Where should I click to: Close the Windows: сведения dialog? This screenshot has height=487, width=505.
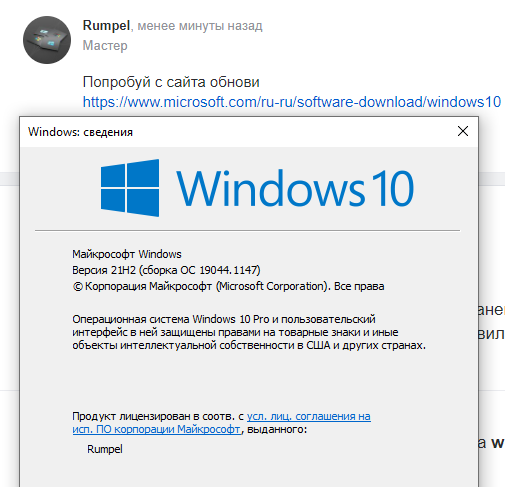(463, 131)
